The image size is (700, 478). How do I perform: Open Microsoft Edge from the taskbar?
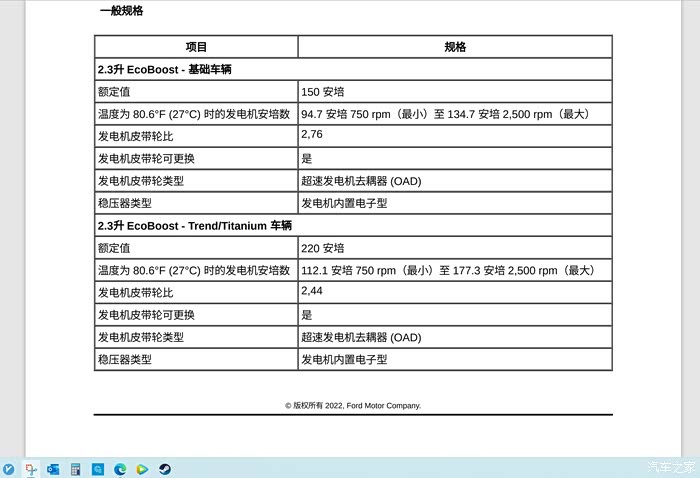120,469
